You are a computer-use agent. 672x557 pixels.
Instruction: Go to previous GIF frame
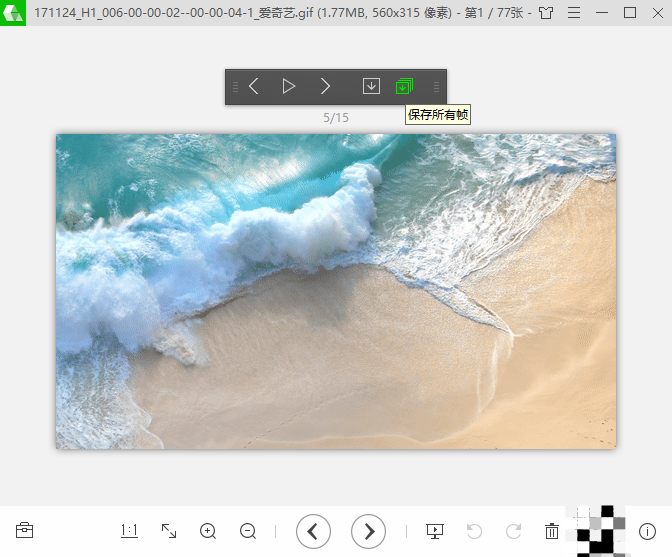coord(253,87)
